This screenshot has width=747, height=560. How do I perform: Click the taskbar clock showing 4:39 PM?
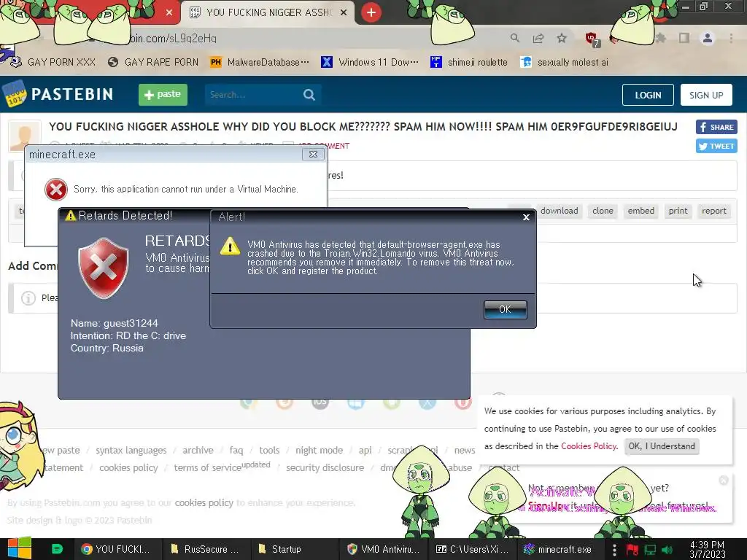(708, 549)
